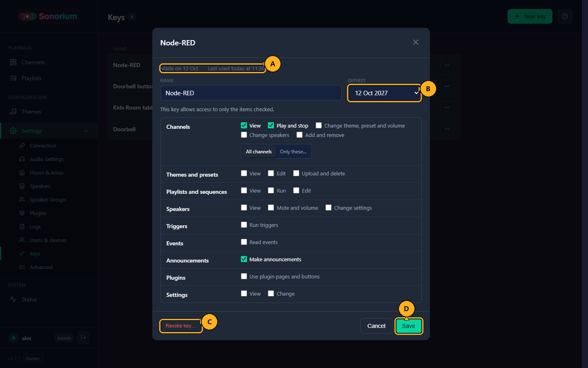Check Themes and presets View
Viewport: 588px width, 368px height.
click(244, 173)
